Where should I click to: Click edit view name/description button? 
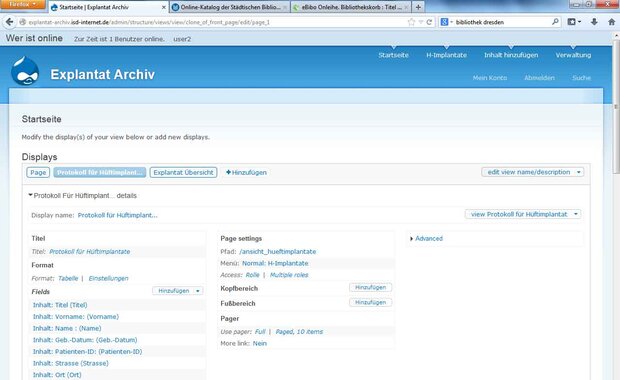point(529,172)
